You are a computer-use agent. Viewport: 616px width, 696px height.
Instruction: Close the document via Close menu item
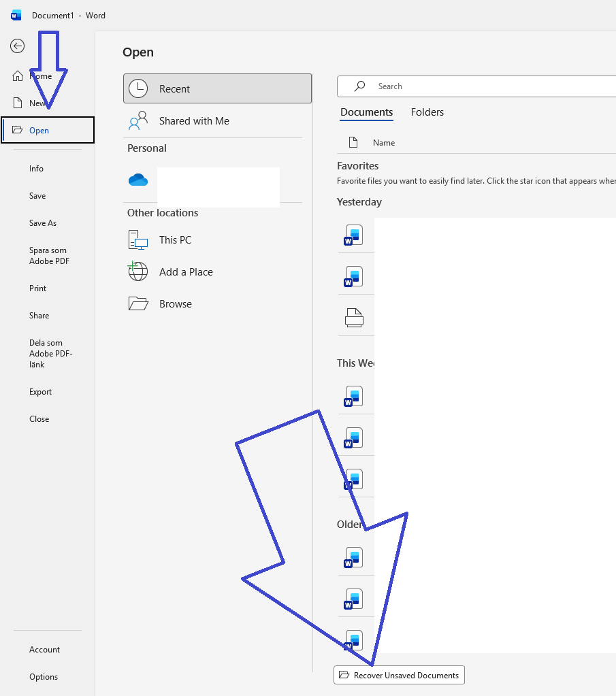point(39,419)
